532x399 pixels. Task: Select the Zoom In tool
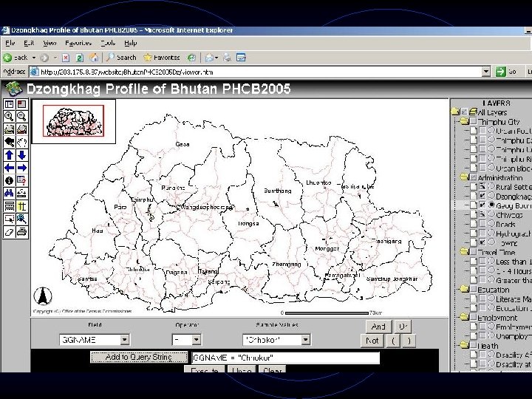pos(9,117)
